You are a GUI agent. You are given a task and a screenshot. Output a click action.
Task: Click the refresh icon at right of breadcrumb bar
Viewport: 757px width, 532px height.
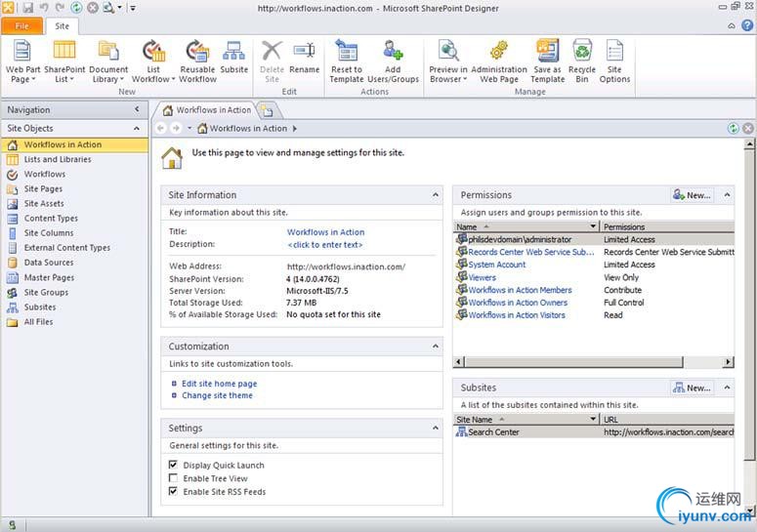click(733, 128)
